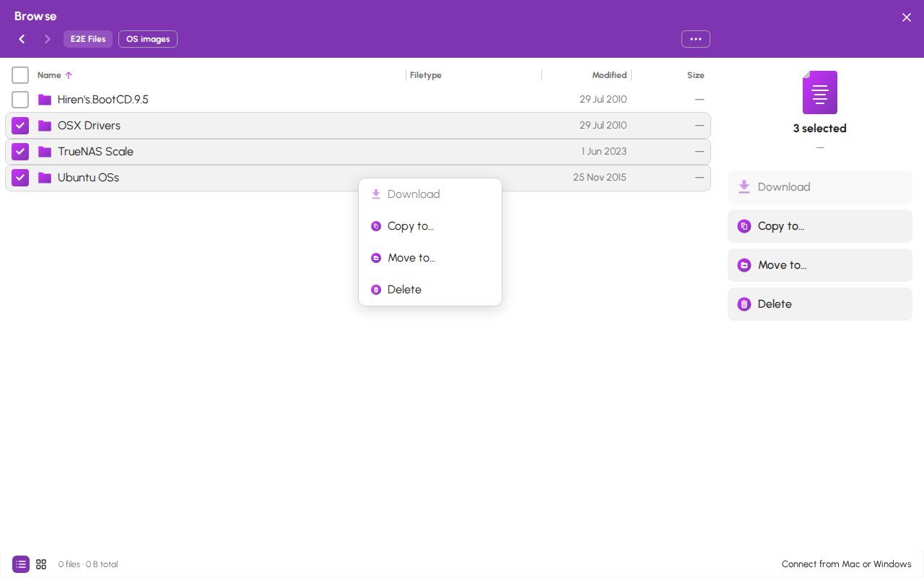Tick the select-all checkbox in the header
The height and width of the screenshot is (578, 924).
pos(20,75)
